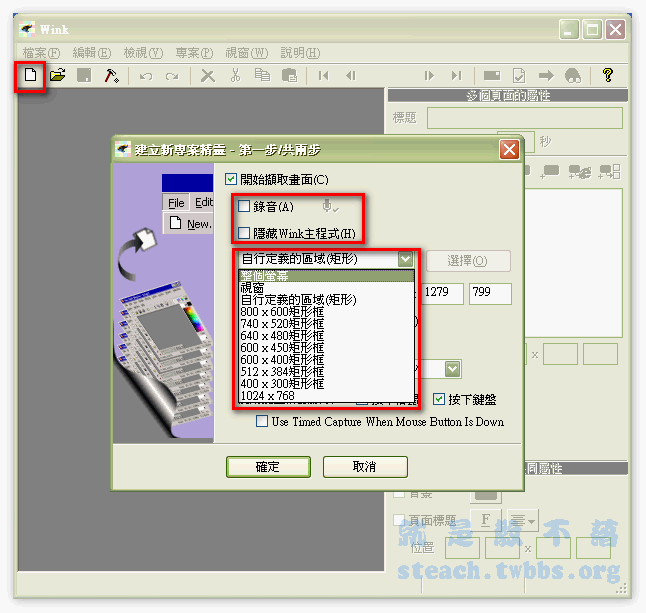Image resolution: width=646 pixels, height=613 pixels.
Task: Choose the 1024 x 768 list option
Action: click(268, 396)
